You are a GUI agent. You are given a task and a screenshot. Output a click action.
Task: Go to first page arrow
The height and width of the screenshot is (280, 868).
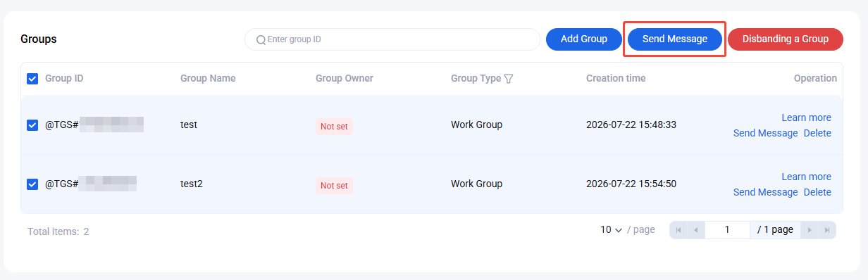[678, 230]
